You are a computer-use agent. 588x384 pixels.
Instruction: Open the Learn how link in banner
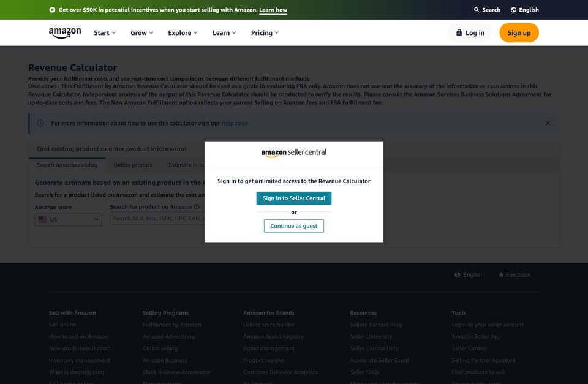pyautogui.click(x=273, y=10)
